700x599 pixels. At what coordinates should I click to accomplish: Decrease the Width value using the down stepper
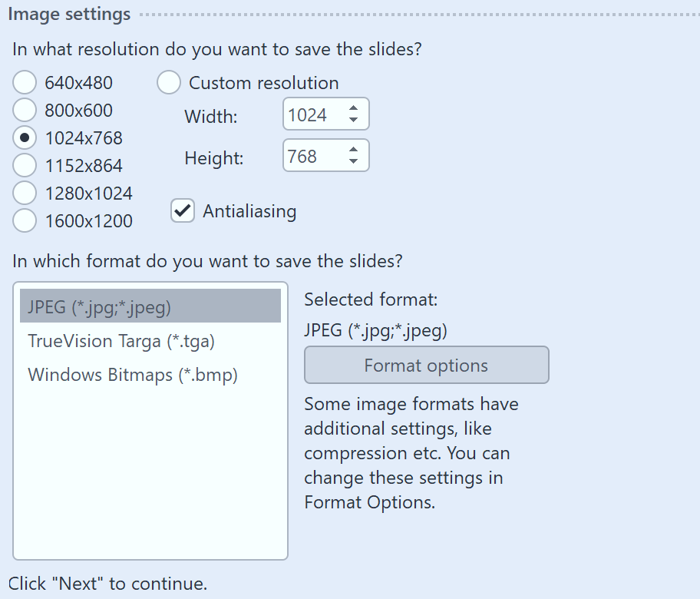[354, 121]
